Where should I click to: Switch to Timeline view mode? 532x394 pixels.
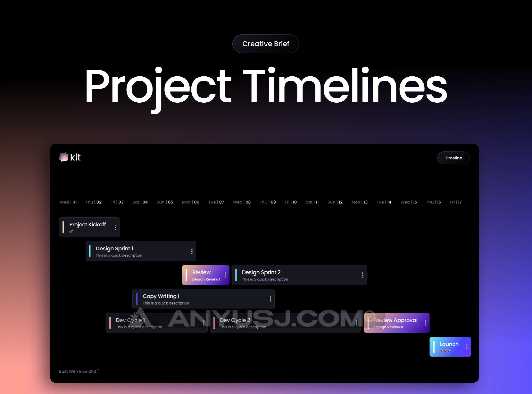click(x=454, y=158)
